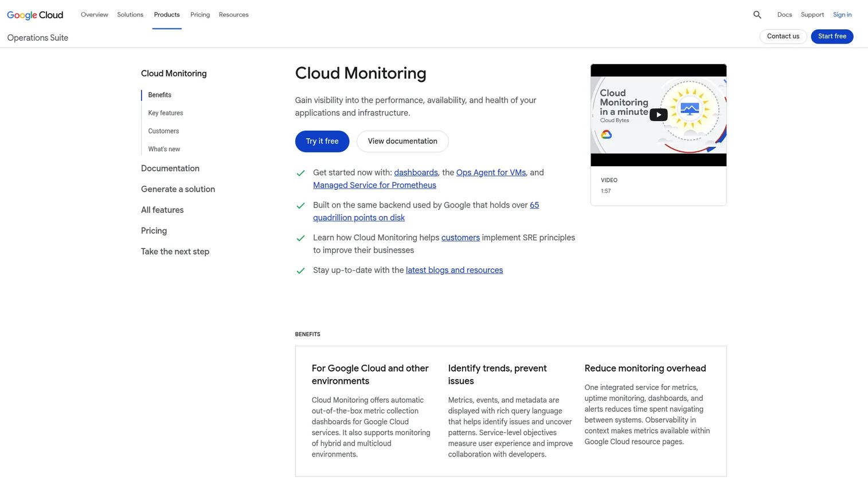Click the video duration 1:57 text
Viewport: 868px width, 488px height.
click(x=605, y=191)
